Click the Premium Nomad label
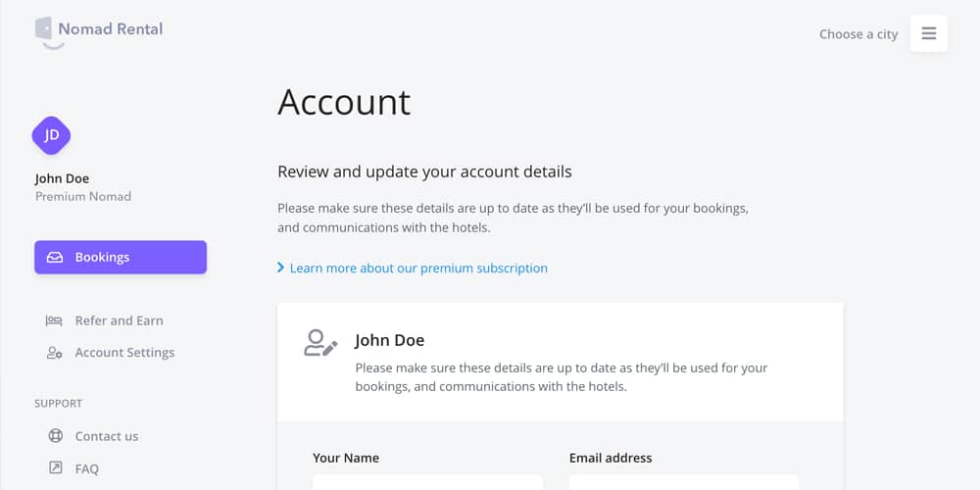Image resolution: width=980 pixels, height=490 pixels. tap(83, 197)
